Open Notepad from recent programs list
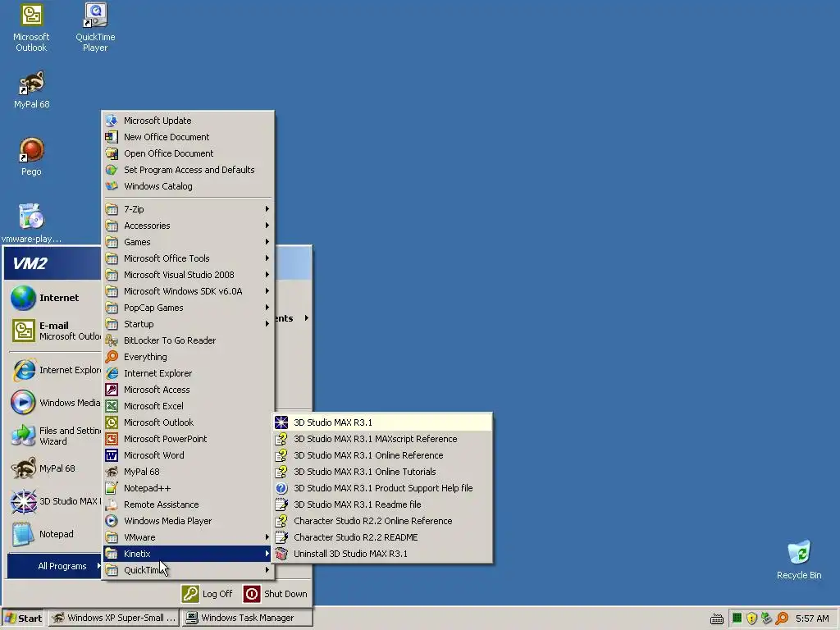Image resolution: width=840 pixels, height=630 pixels. [x=52, y=534]
